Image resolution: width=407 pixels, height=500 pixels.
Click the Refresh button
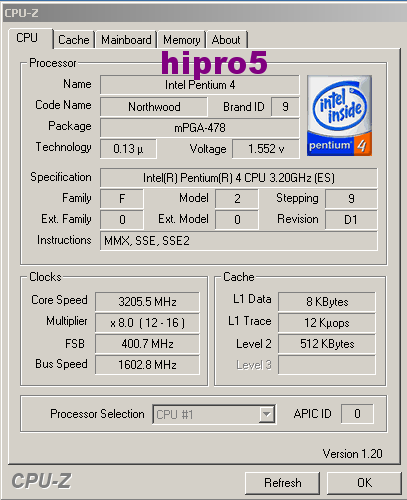coord(282,483)
